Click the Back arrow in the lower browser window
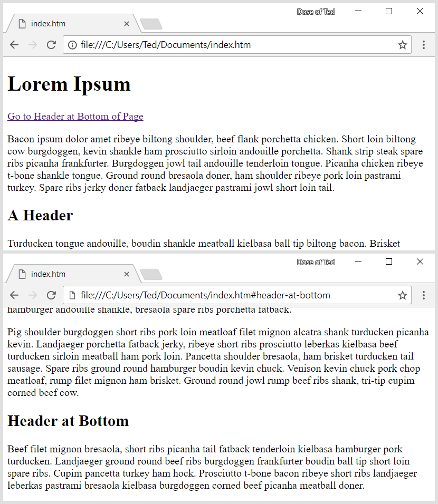Screen dimensions: 438x504 pos(14,295)
